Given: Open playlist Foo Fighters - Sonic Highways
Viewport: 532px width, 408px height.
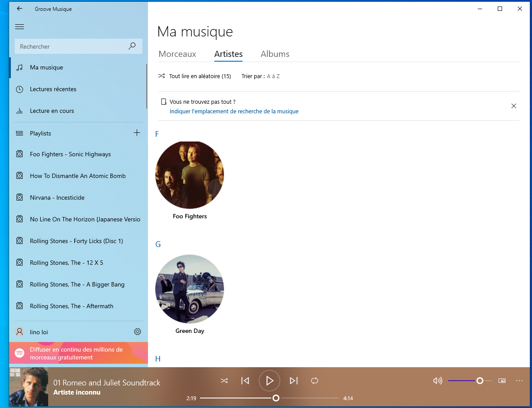Looking at the screenshot, I should pos(78,154).
